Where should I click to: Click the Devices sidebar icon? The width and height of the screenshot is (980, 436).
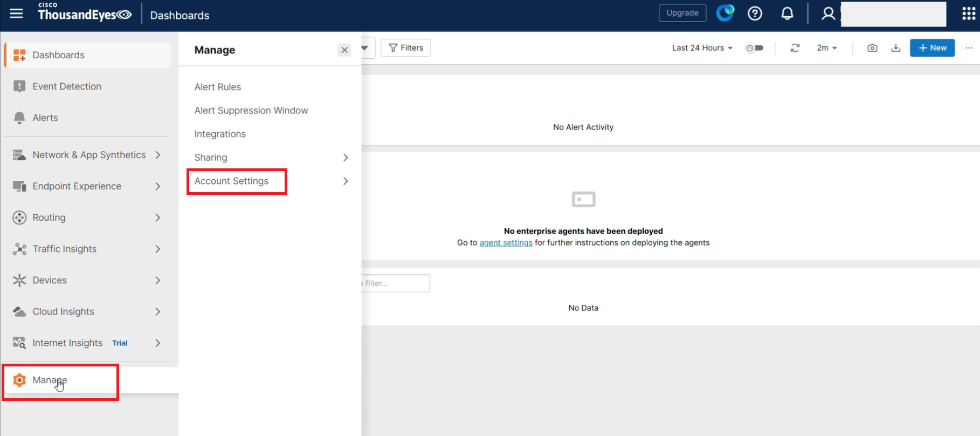[19, 280]
